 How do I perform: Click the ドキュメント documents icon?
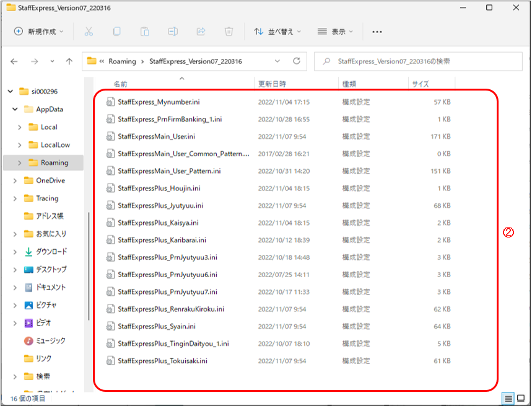pyautogui.click(x=28, y=288)
